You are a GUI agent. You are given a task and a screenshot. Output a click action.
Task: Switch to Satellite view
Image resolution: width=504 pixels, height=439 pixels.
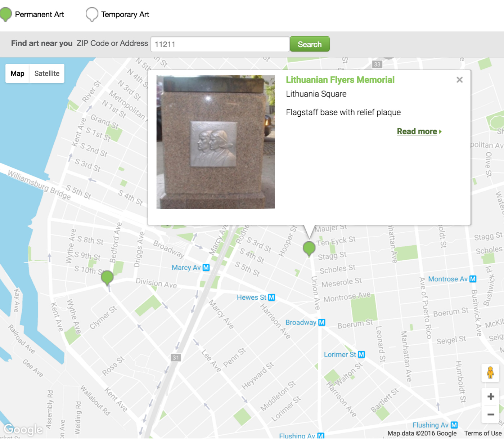[x=47, y=73]
